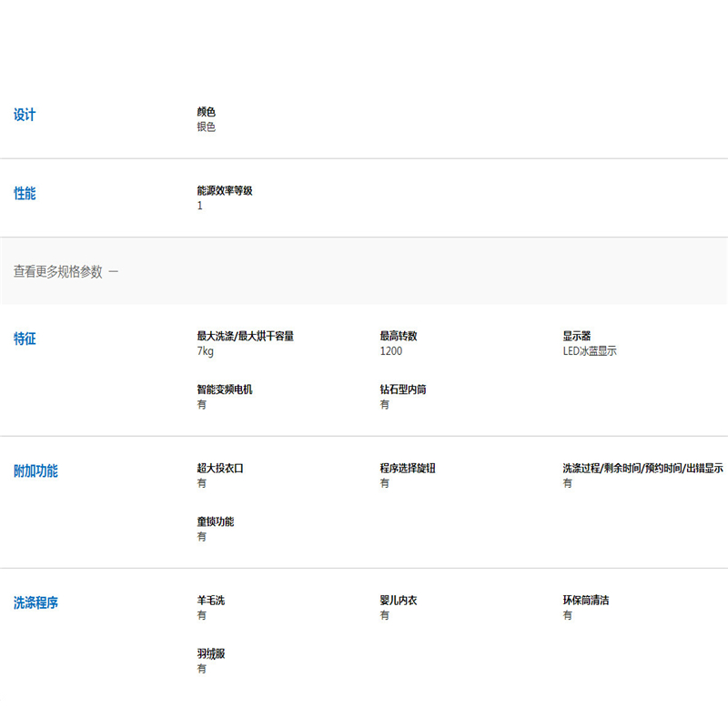728x728 pixels.
Task: Click the 有 value under 程序选择旋钮
Action: pyautogui.click(x=384, y=483)
